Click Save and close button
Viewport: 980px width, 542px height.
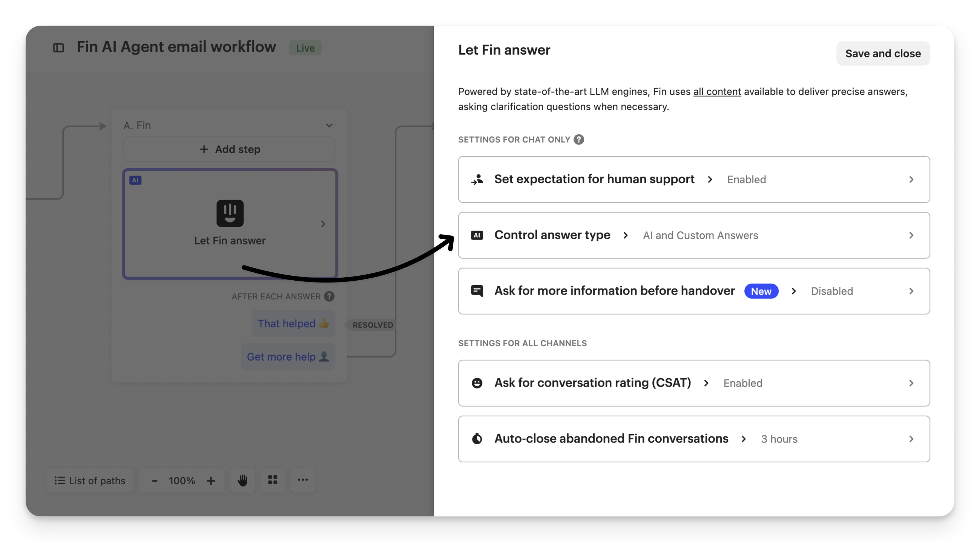click(883, 53)
